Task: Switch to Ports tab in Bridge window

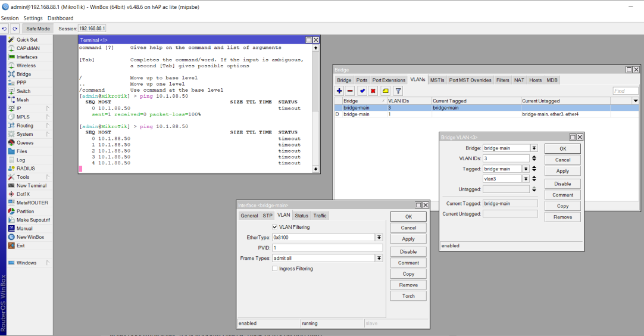Action: [x=361, y=80]
